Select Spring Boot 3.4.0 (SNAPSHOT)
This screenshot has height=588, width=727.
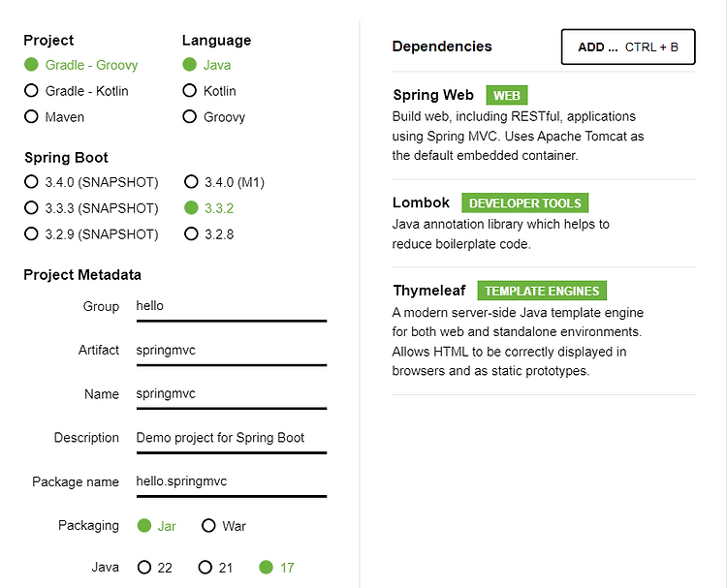click(x=31, y=182)
